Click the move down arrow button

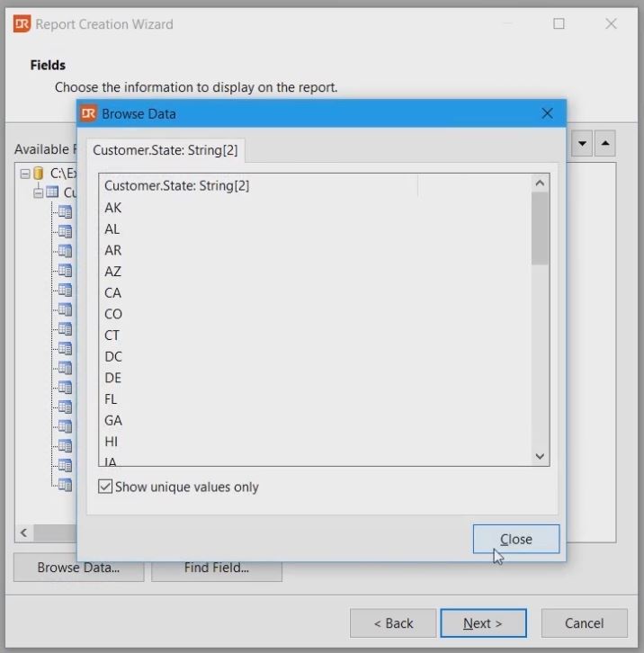pyautogui.click(x=582, y=144)
